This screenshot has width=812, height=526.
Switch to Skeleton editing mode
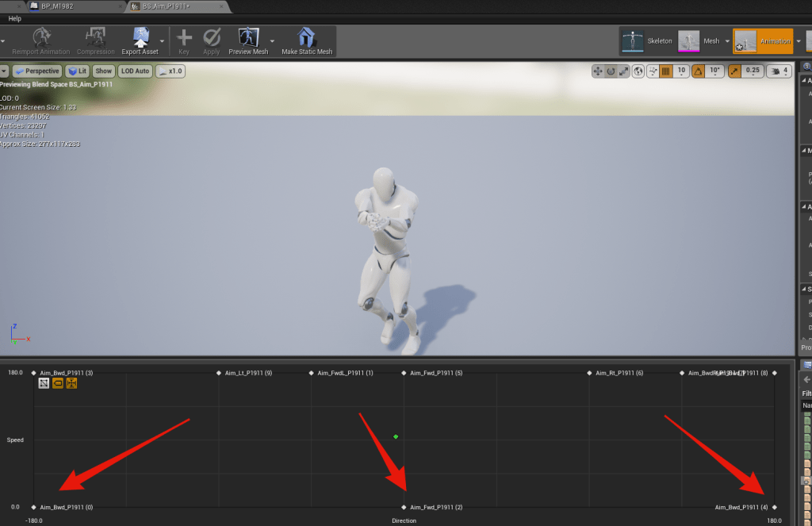[633, 40]
